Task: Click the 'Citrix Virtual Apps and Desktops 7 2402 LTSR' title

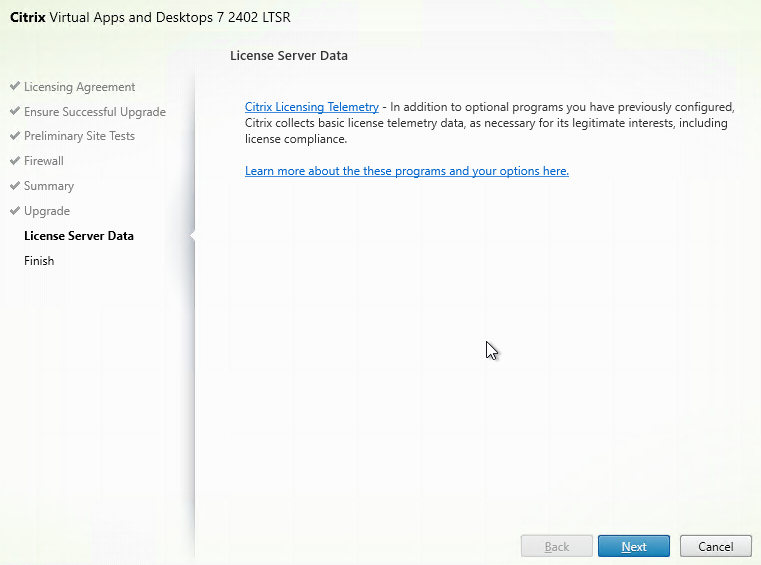Action: pos(150,17)
